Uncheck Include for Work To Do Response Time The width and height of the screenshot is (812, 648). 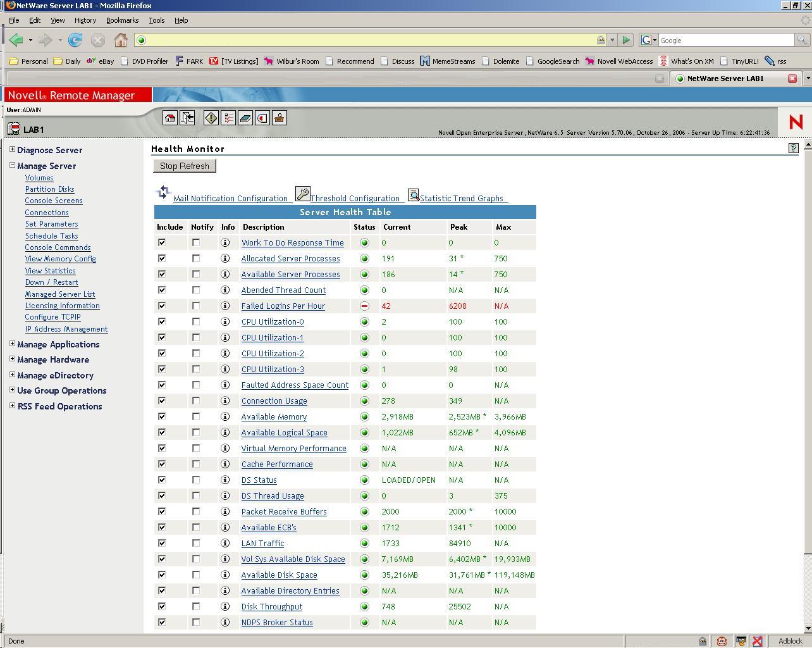[x=162, y=242]
